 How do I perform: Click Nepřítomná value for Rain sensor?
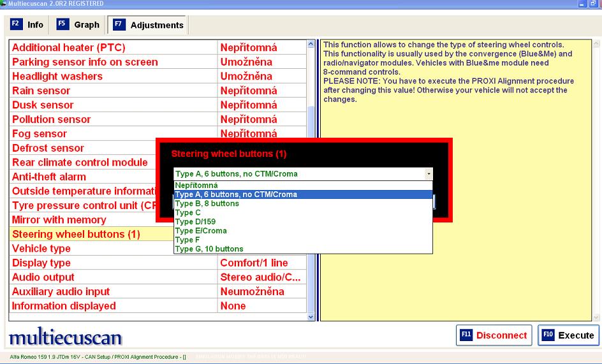pyautogui.click(x=249, y=91)
